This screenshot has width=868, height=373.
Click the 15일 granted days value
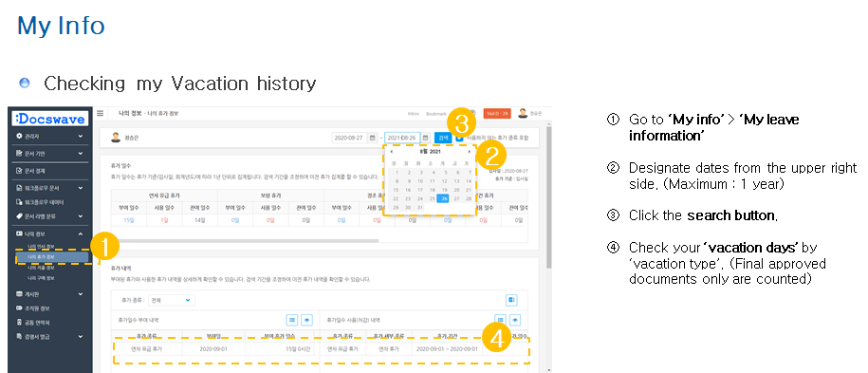[128, 220]
